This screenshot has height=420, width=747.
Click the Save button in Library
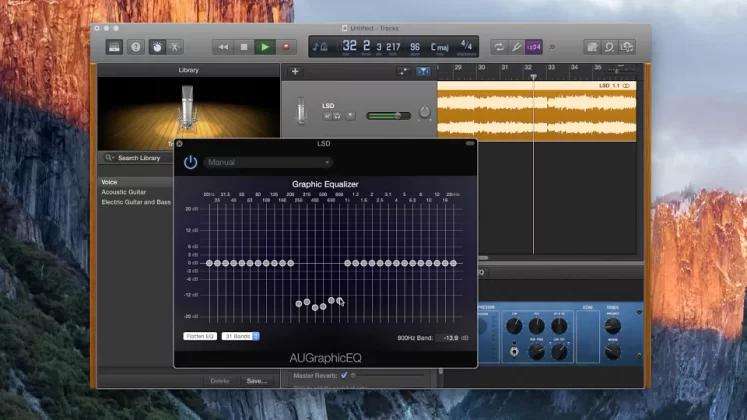tap(256, 381)
